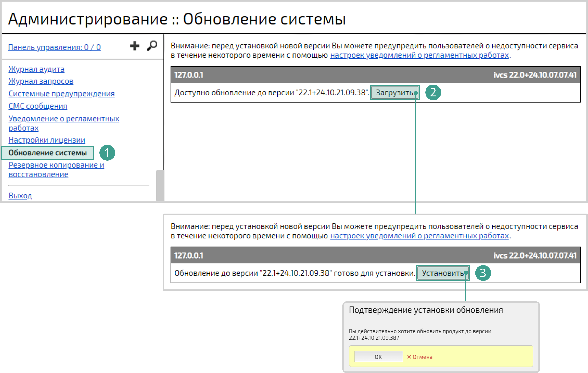Open Настройки лицензии page
Screen dimensions: 588x373
click(x=47, y=140)
